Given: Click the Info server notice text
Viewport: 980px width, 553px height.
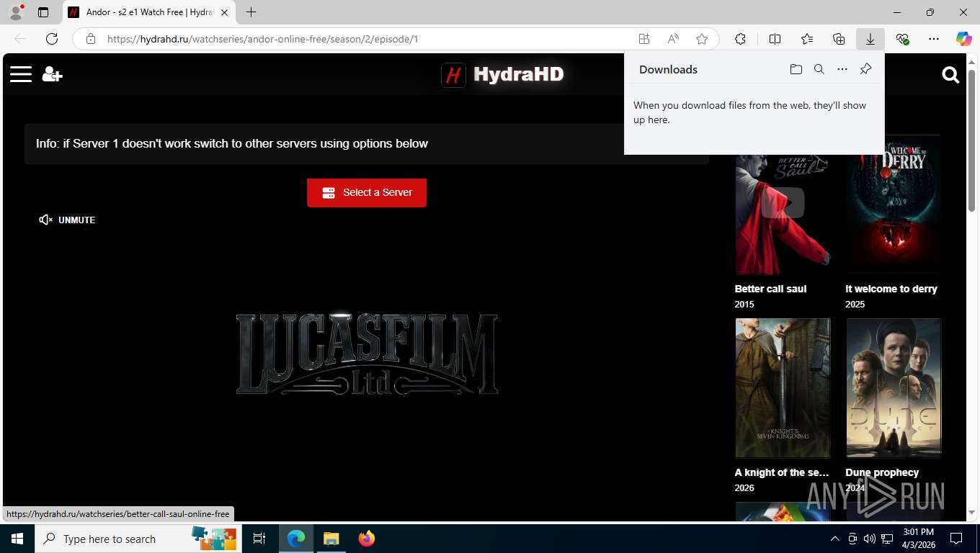Looking at the screenshot, I should (x=232, y=143).
